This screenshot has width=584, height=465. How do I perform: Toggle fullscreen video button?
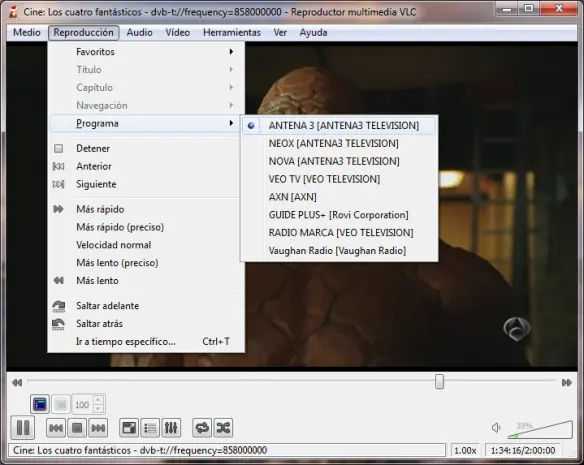pyautogui.click(x=129, y=428)
